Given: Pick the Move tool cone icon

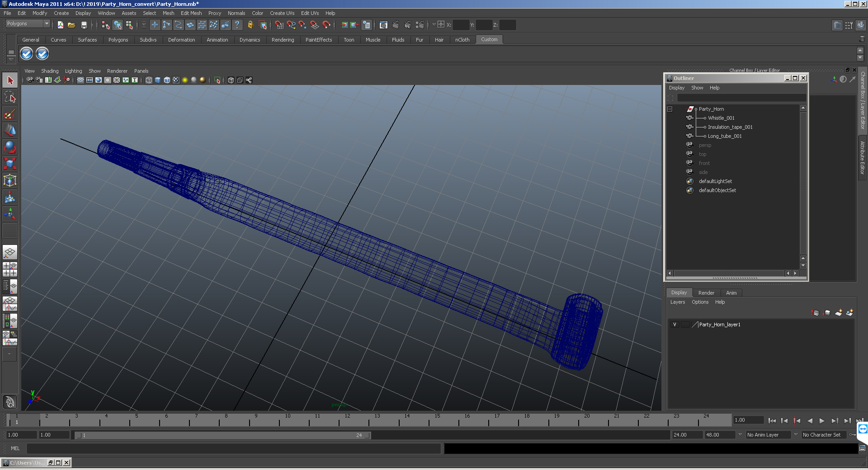Looking at the screenshot, I should click(x=10, y=131).
